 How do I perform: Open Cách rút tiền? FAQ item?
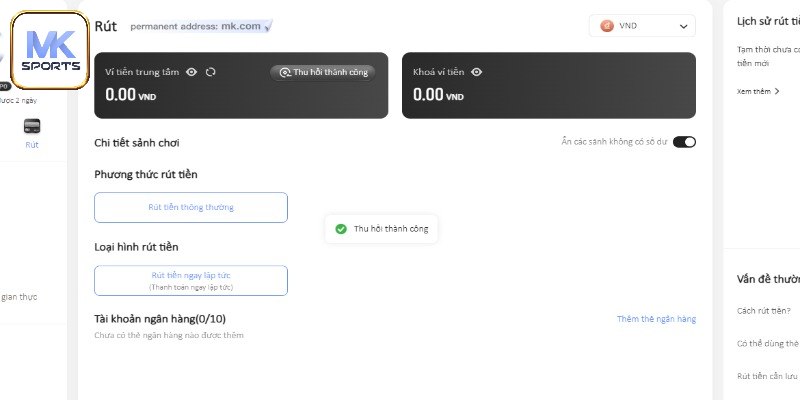[x=764, y=311]
